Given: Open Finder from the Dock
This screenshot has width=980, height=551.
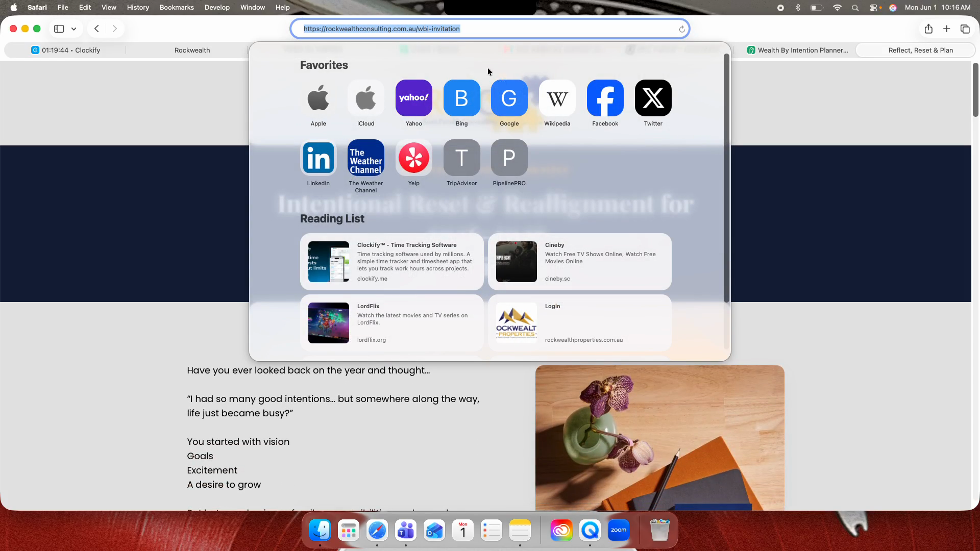Looking at the screenshot, I should pyautogui.click(x=320, y=531).
